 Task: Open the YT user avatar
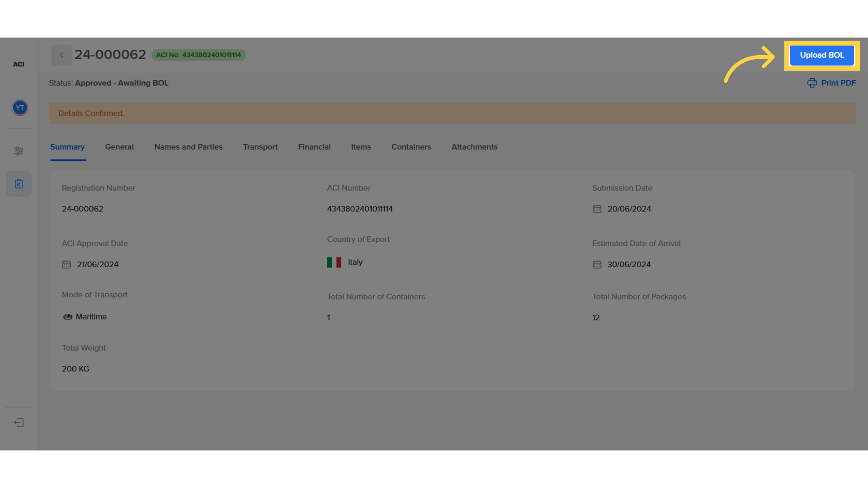click(19, 108)
